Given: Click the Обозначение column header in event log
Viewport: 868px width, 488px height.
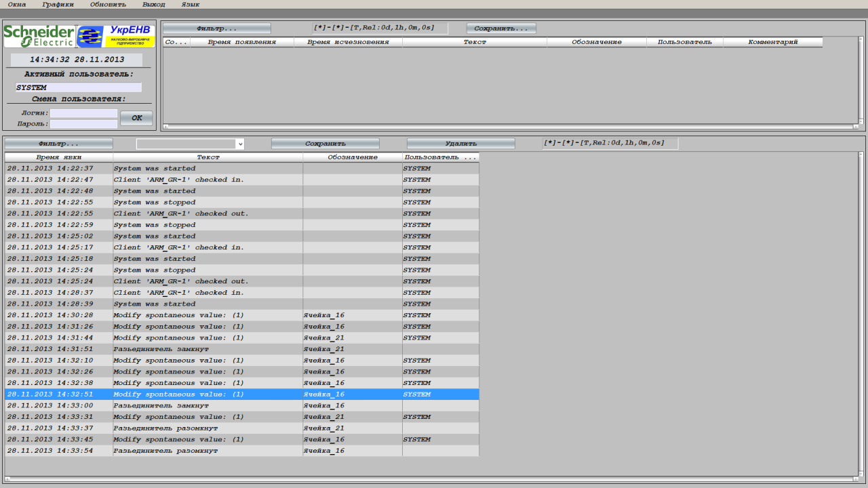Looking at the screenshot, I should (x=353, y=157).
